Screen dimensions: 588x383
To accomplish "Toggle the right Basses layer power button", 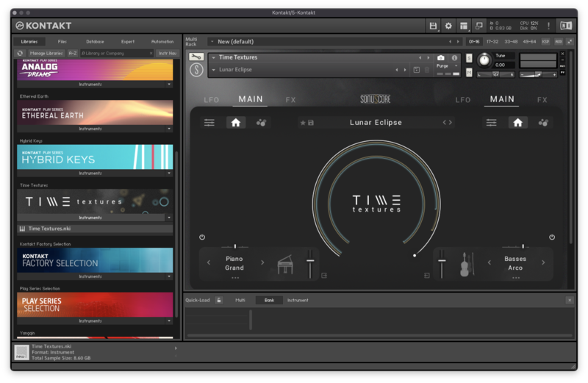I will pos(551,237).
